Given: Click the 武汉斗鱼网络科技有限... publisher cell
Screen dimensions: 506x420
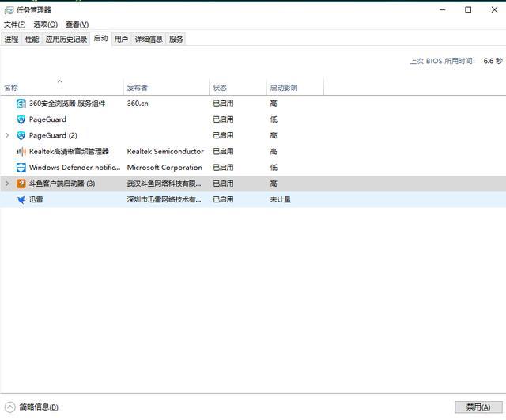Looking at the screenshot, I should coord(164,184).
